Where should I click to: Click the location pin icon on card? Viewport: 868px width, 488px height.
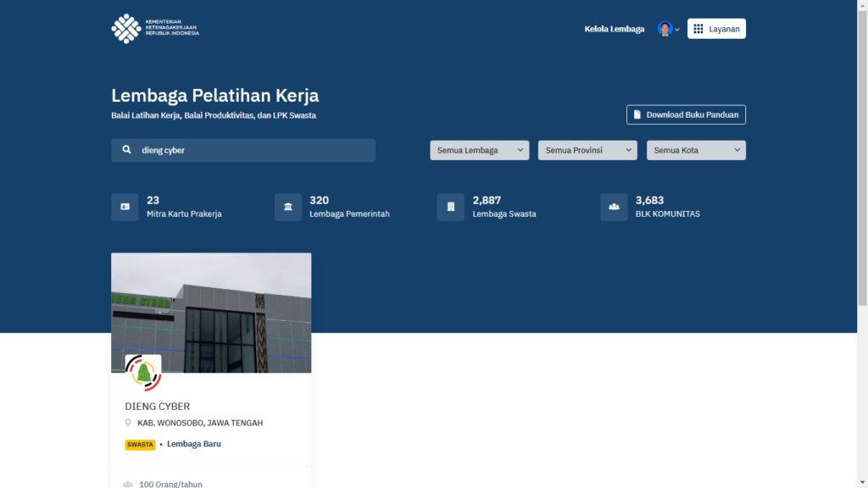coord(129,423)
